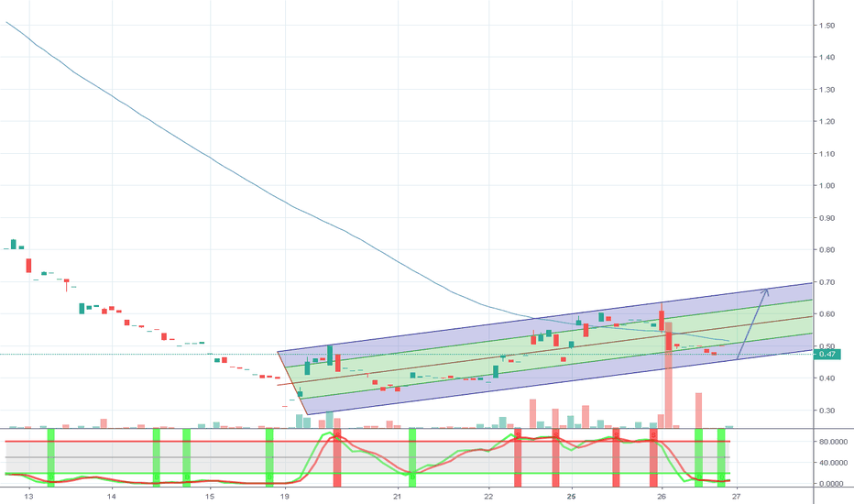Click the 0.40 price axis label

point(827,378)
